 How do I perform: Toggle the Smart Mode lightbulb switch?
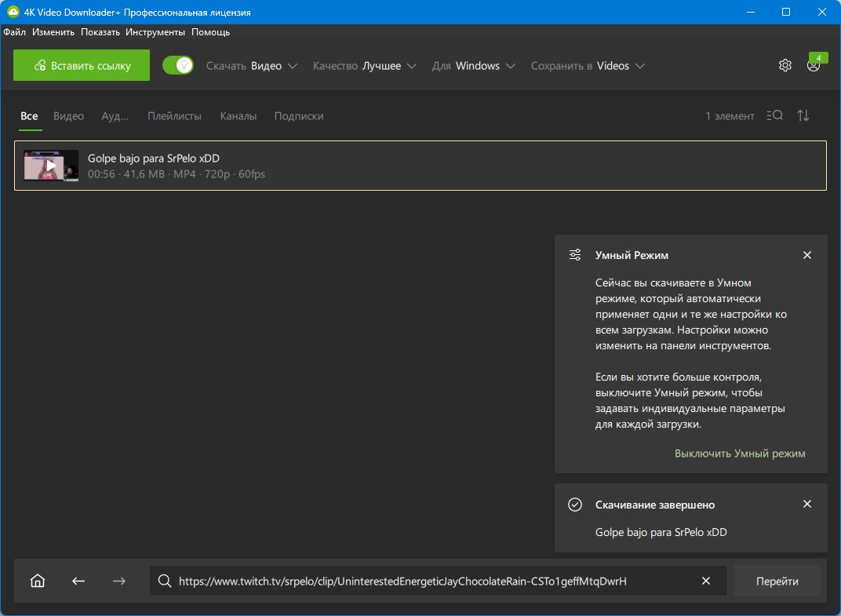pyautogui.click(x=178, y=65)
